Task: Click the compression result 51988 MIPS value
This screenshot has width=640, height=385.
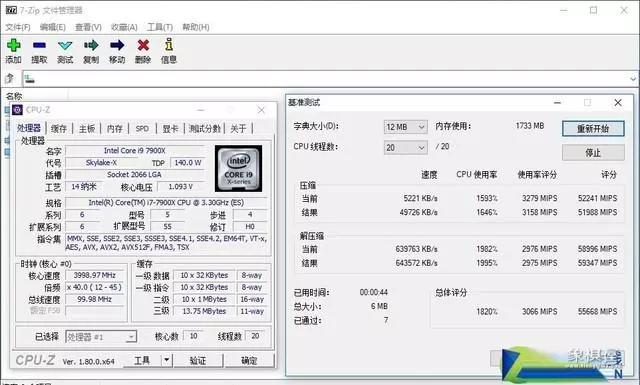Action: (598, 212)
